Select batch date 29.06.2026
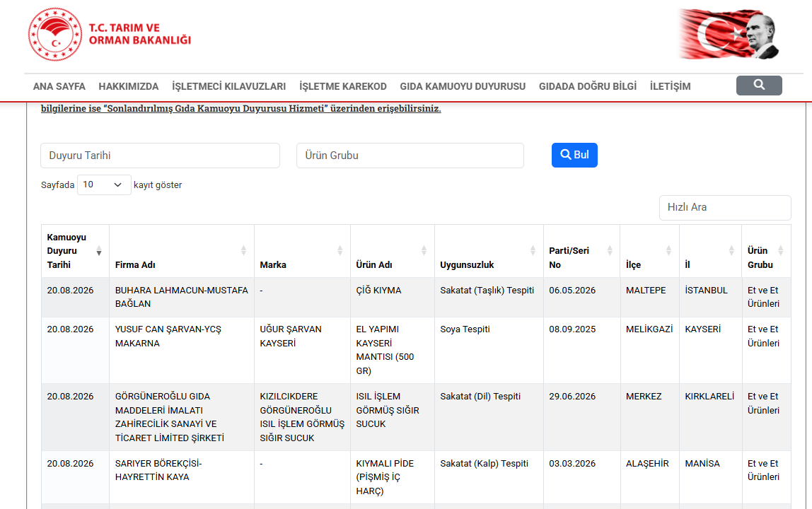 coord(581,417)
